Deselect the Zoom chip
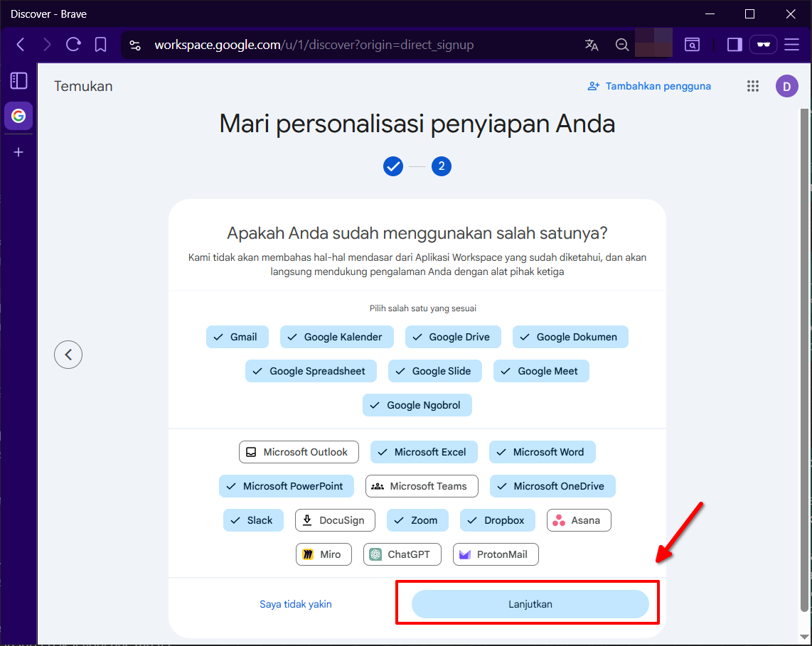Viewport: 812px width, 646px height. [417, 520]
